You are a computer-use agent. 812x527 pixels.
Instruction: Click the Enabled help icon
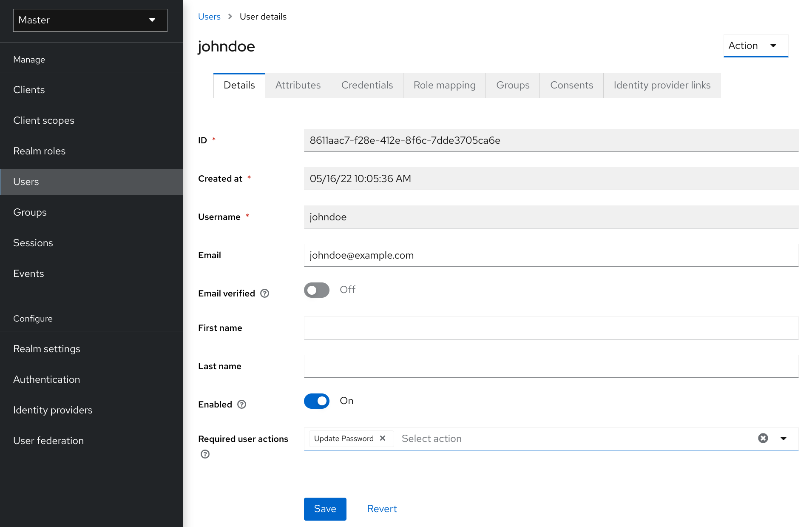point(241,405)
